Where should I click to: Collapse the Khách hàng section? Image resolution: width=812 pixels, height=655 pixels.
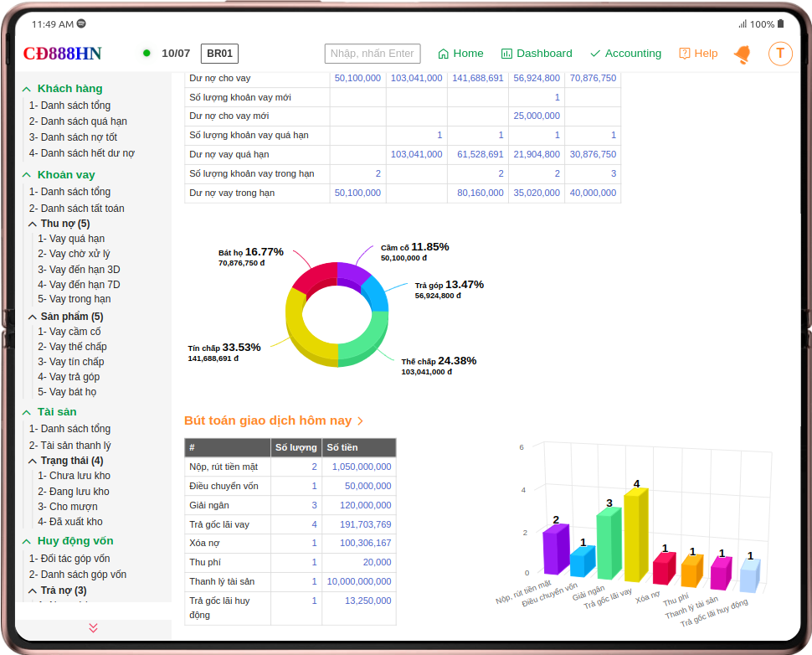pos(27,89)
